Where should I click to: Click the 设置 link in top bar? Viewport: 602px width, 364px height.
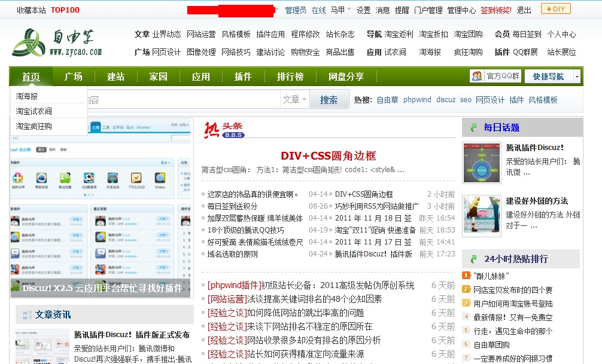point(363,10)
